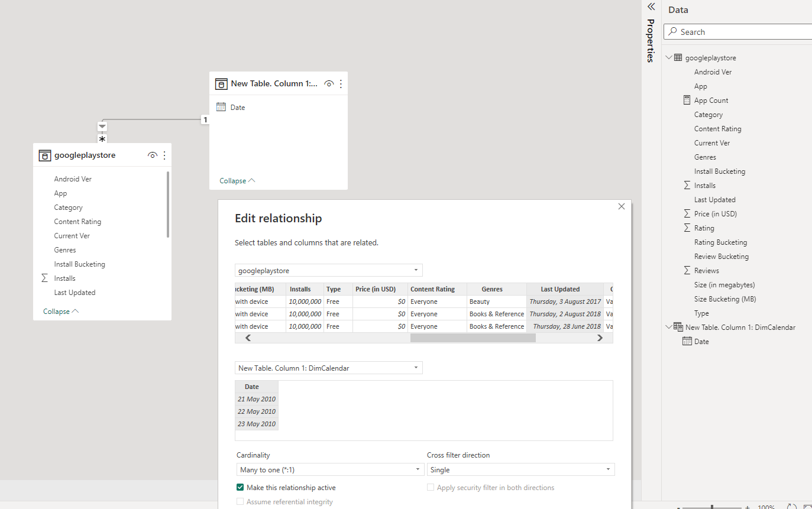Image resolution: width=812 pixels, height=509 pixels.
Task: Click sigma icon beside Rating field
Action: pos(687,228)
